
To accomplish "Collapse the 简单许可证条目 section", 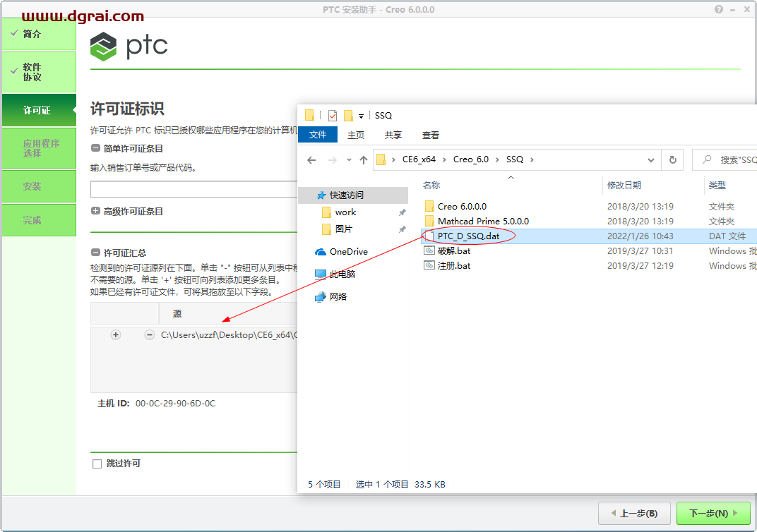I will 95,148.
